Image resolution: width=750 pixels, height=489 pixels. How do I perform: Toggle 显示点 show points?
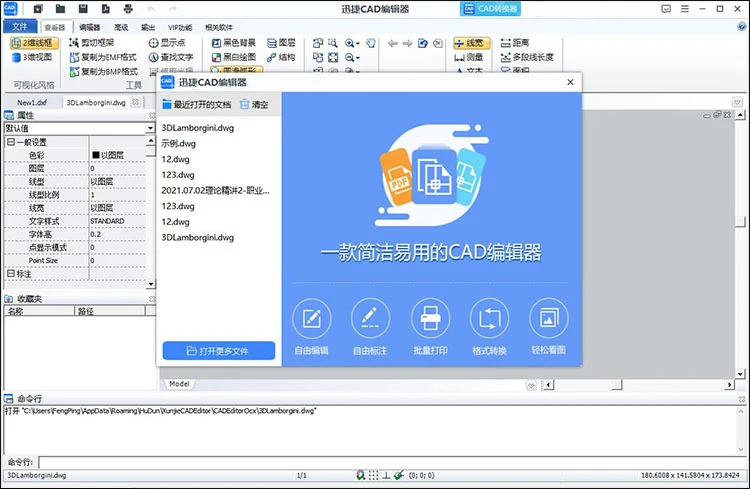[x=167, y=43]
